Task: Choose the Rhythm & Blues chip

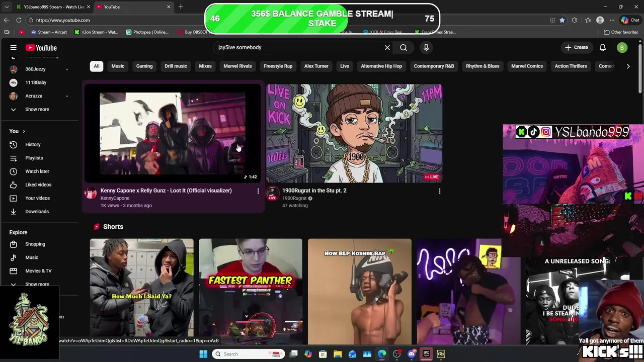Action: (482, 66)
